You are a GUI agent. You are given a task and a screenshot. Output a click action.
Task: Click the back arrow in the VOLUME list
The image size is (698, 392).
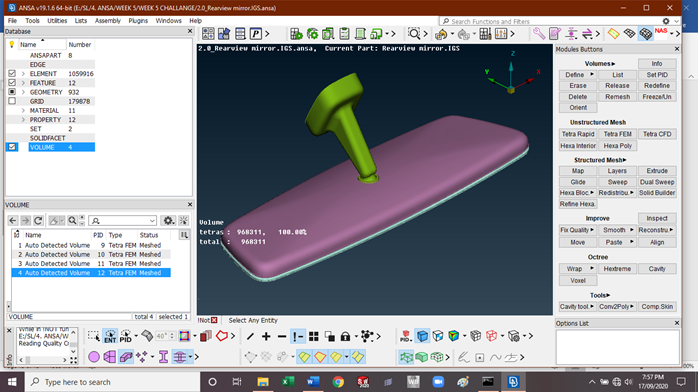click(x=12, y=220)
